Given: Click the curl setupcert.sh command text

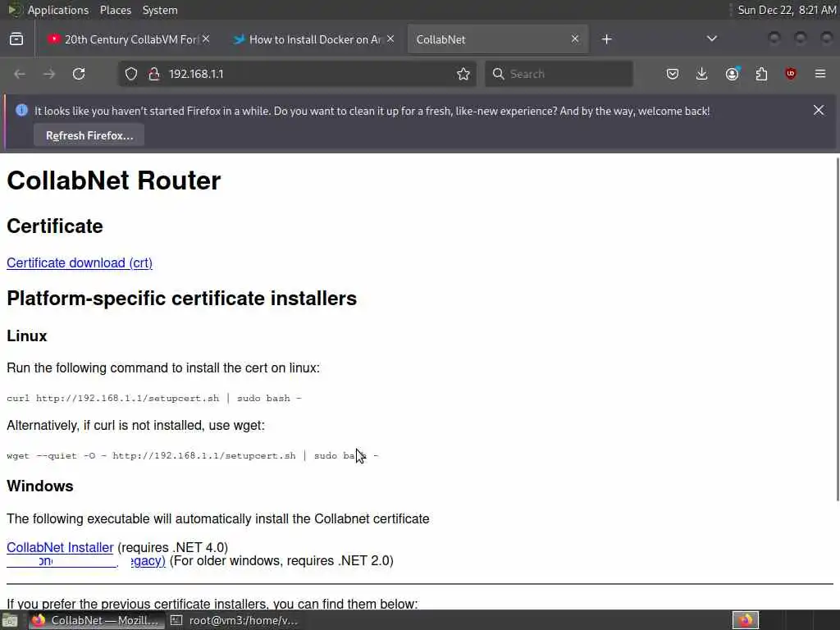Looking at the screenshot, I should [x=154, y=398].
